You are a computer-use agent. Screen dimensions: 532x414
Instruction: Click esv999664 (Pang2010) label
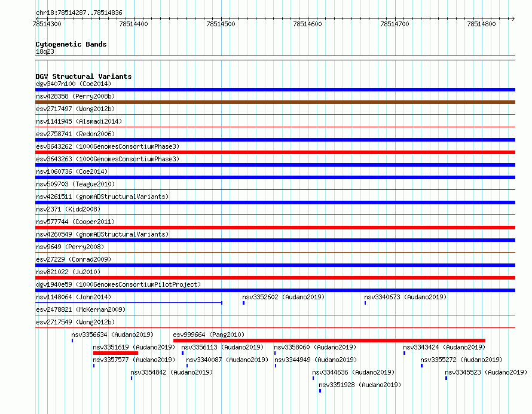[x=209, y=335]
